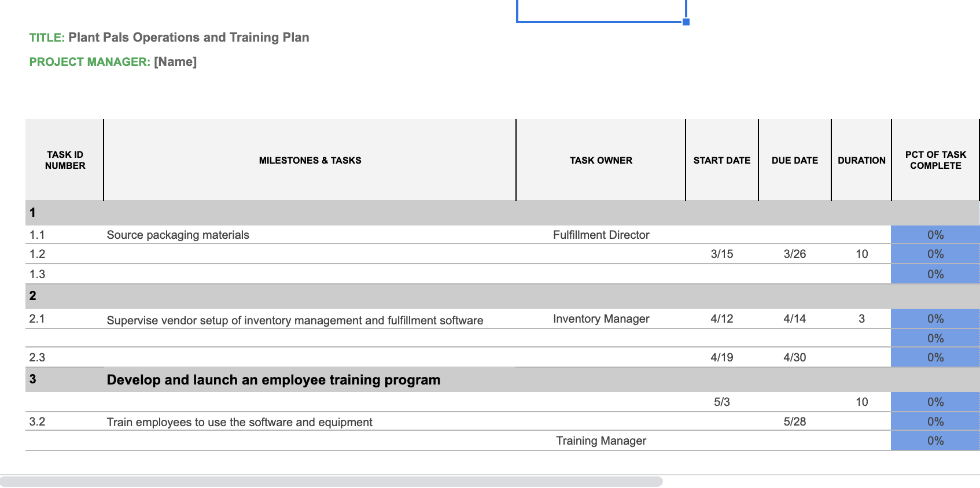Image resolution: width=980 pixels, height=488 pixels.
Task: Click the blue fill handle of selected cell
Action: click(686, 22)
